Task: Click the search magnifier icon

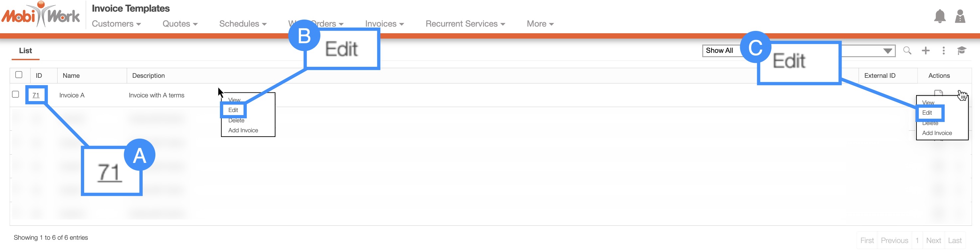Action: tap(907, 51)
